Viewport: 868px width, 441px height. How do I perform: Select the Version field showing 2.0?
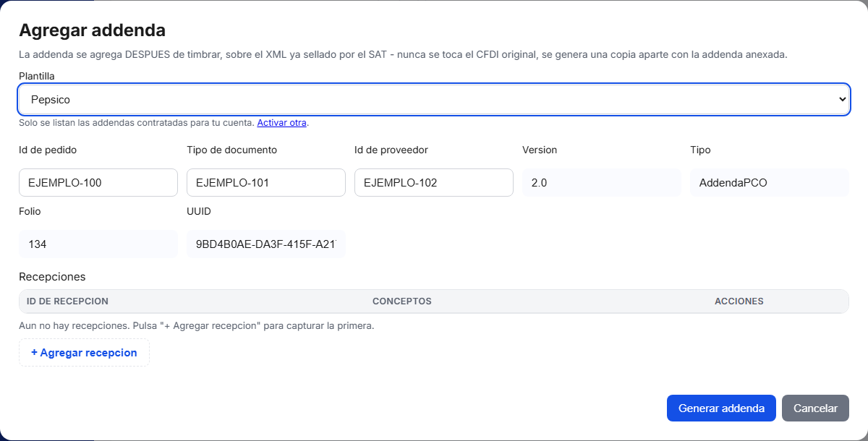click(602, 183)
